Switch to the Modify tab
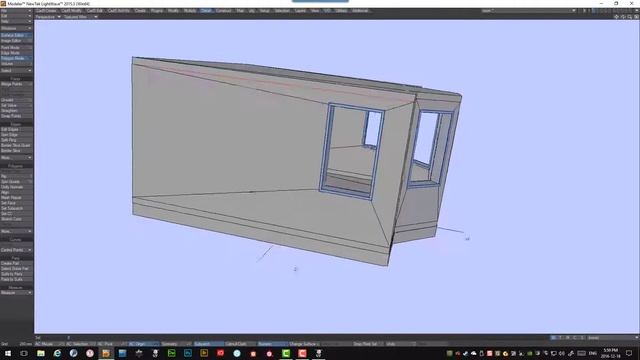640x360 pixels. [173, 11]
